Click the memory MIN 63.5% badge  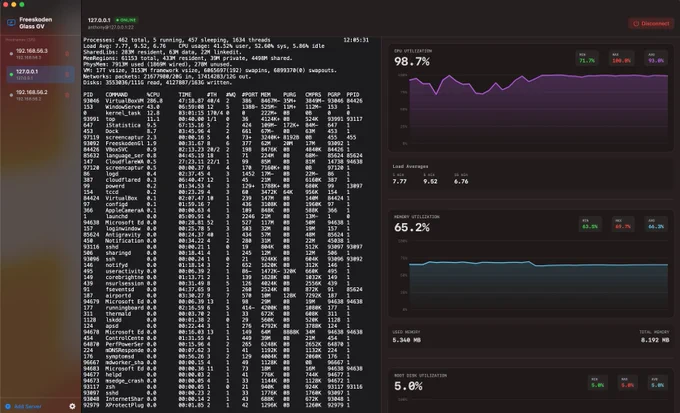click(590, 224)
